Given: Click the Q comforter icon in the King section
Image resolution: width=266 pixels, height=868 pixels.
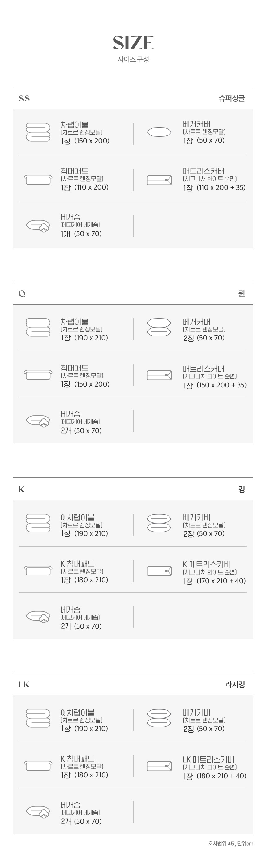Looking at the screenshot, I should tap(38, 523).
